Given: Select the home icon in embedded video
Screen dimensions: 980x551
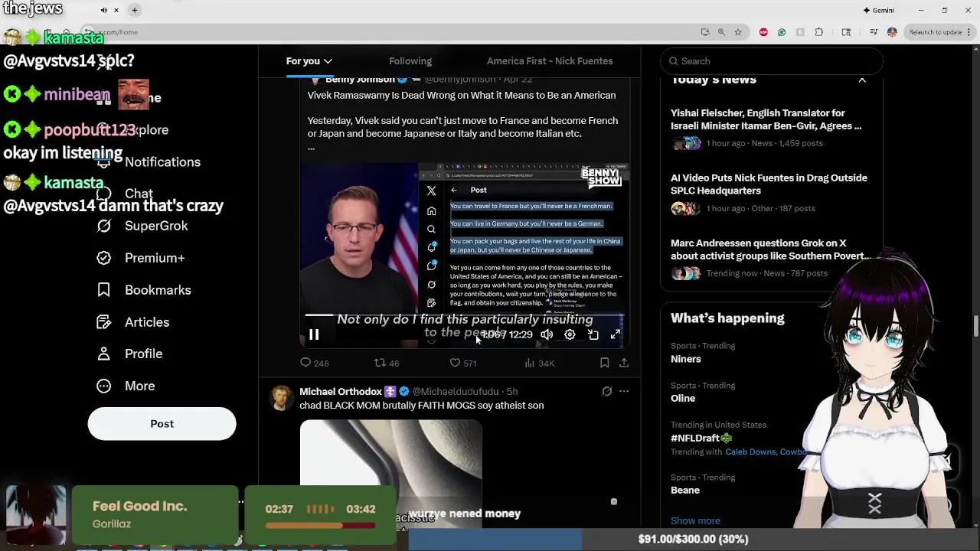Looking at the screenshot, I should pyautogui.click(x=431, y=211).
